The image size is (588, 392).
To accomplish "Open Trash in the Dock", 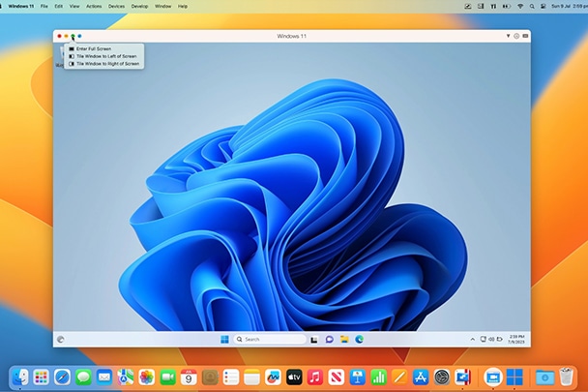I will point(567,377).
